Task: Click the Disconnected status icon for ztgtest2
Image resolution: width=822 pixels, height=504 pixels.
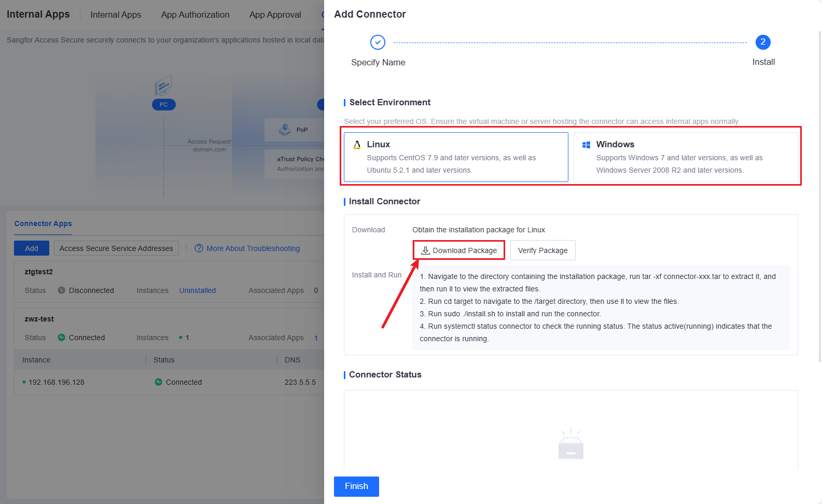Action: coord(61,290)
